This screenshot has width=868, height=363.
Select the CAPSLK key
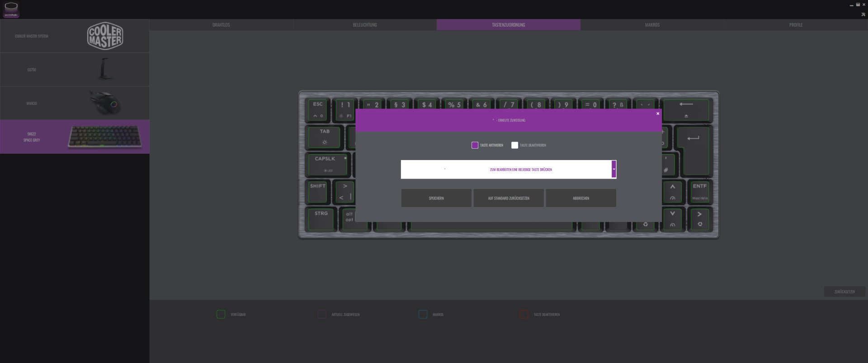point(328,165)
